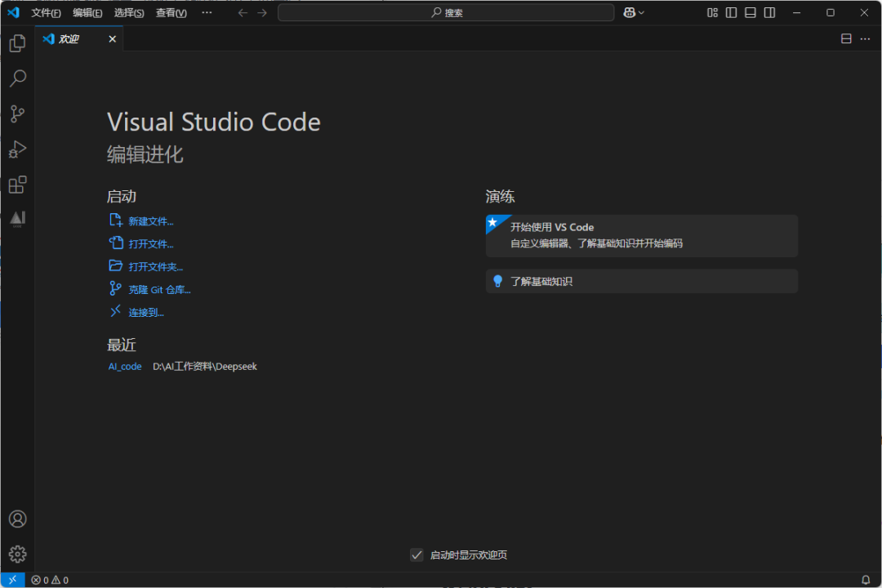Open the Source Control view
The height and width of the screenshot is (588, 882).
(17, 114)
